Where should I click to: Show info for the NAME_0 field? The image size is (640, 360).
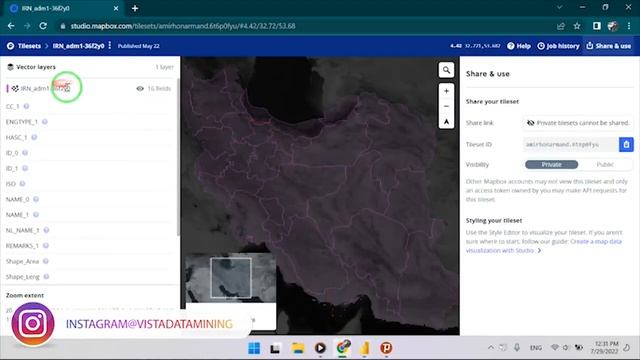click(36, 200)
